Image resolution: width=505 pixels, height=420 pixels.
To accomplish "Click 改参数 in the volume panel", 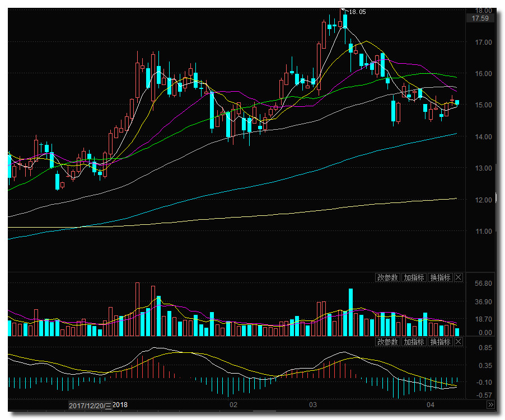I will pyautogui.click(x=387, y=277).
